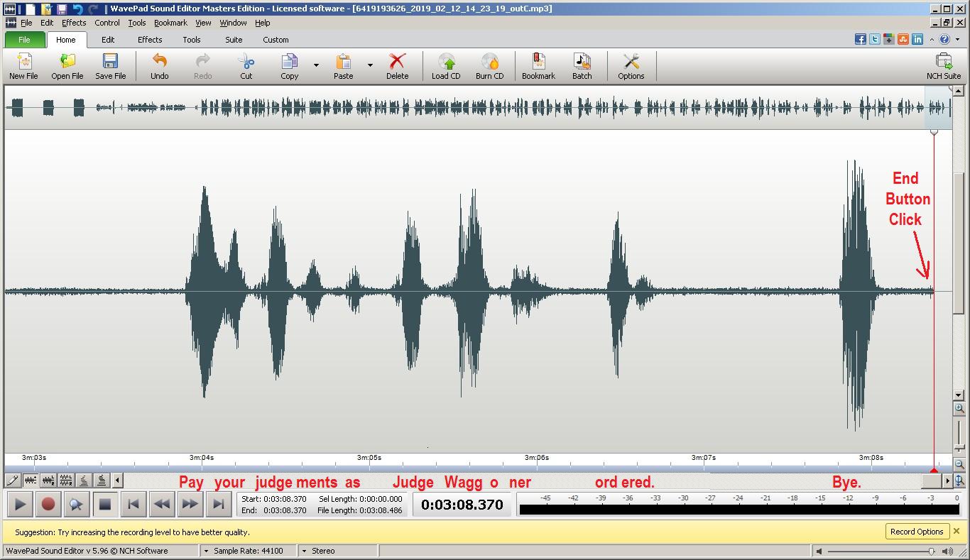970x560 pixels.
Task: Create a New File from the toolbar
Action: click(23, 66)
